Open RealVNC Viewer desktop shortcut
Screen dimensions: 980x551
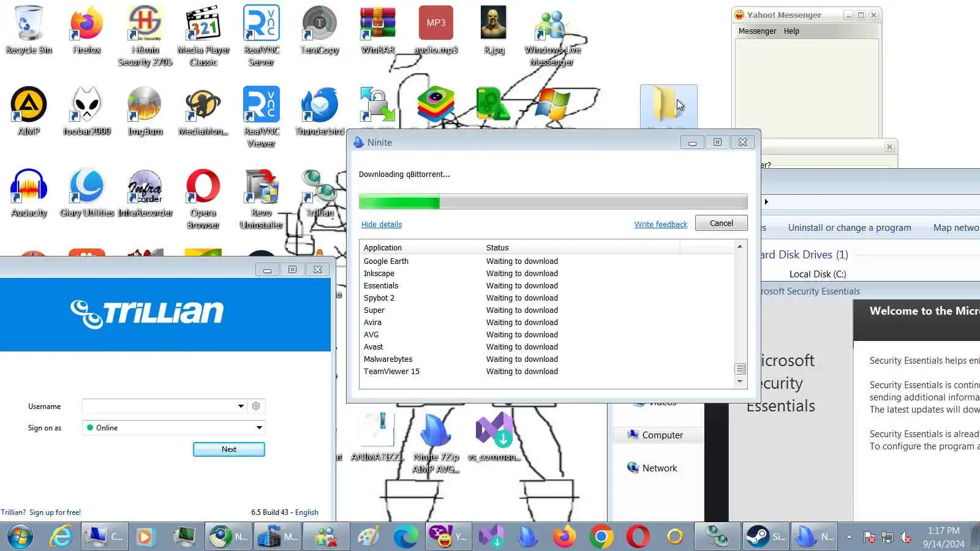click(x=262, y=117)
